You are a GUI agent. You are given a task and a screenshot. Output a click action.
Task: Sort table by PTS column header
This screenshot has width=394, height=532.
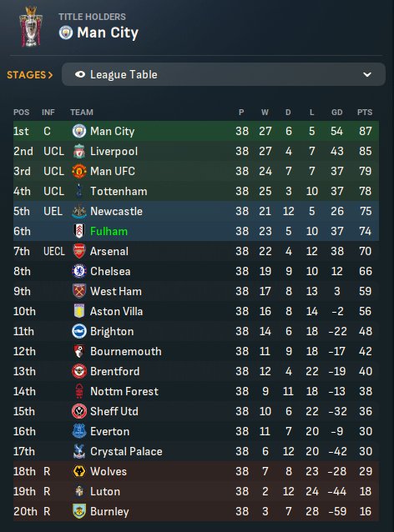pyautogui.click(x=365, y=113)
